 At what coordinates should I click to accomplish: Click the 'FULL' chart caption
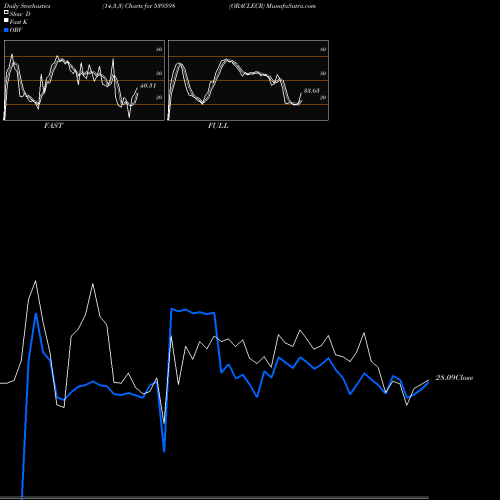pyautogui.click(x=218, y=126)
